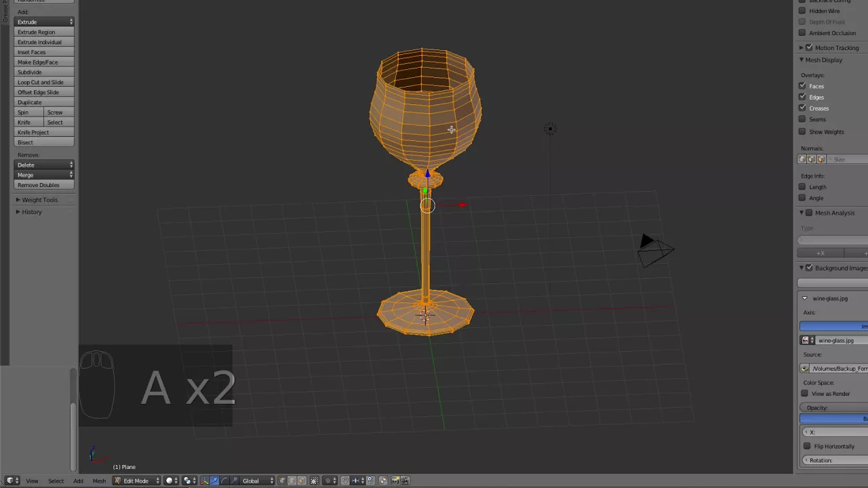The image size is (868, 488).
Task: Enable the Hidden Wire checkbox
Action: tap(802, 11)
